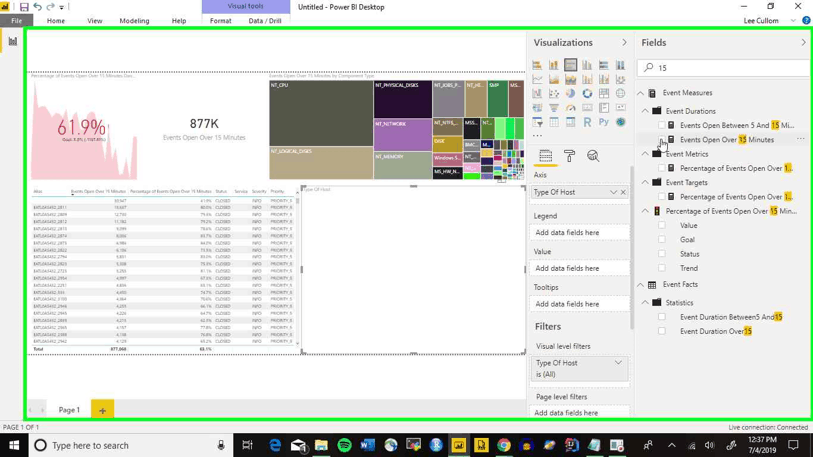Click the NT_CPU tile in treemap
Viewport: 815px width, 458px height.
[x=321, y=113]
